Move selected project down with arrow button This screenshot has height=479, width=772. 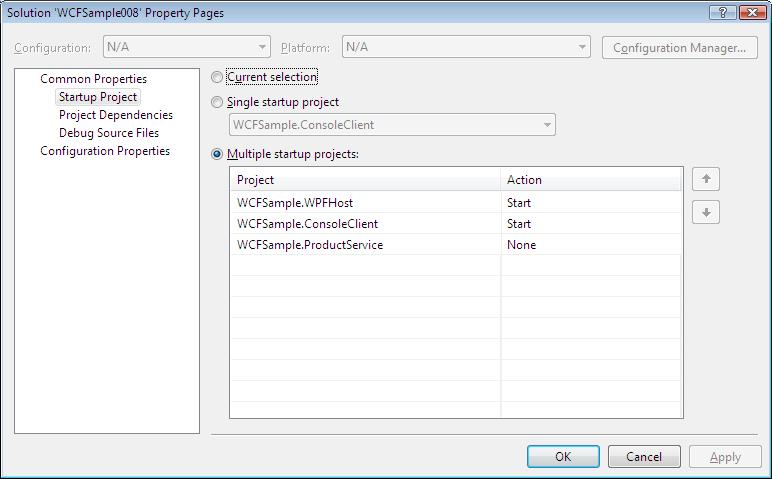coord(706,212)
